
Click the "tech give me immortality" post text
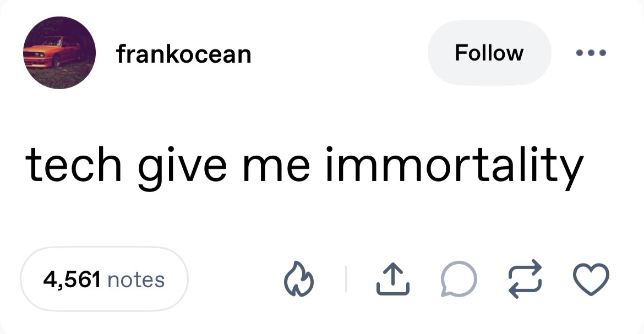coord(304,165)
